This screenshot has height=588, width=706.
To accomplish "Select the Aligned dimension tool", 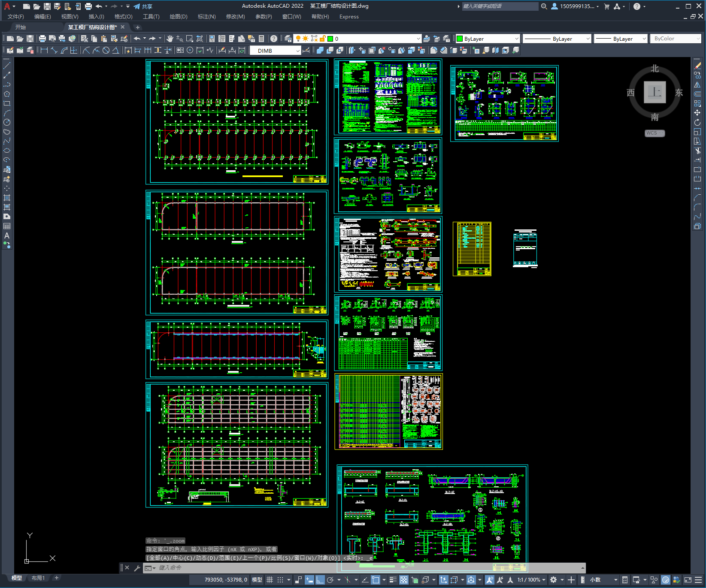I will (x=54, y=50).
